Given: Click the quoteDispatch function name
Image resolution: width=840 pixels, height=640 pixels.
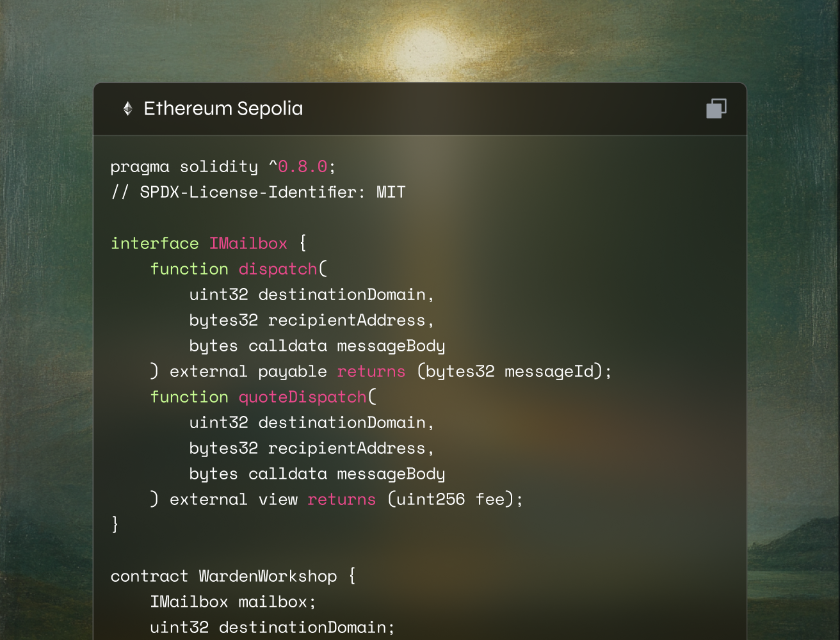Looking at the screenshot, I should [x=302, y=397].
